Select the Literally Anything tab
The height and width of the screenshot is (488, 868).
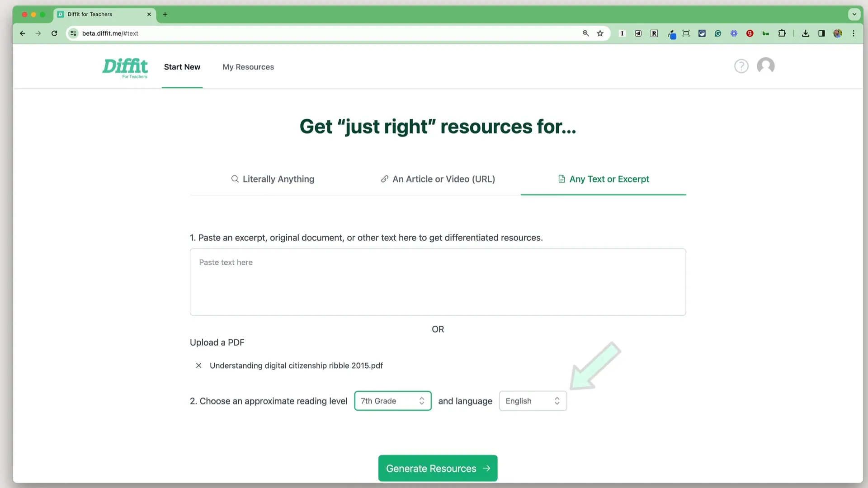click(273, 179)
